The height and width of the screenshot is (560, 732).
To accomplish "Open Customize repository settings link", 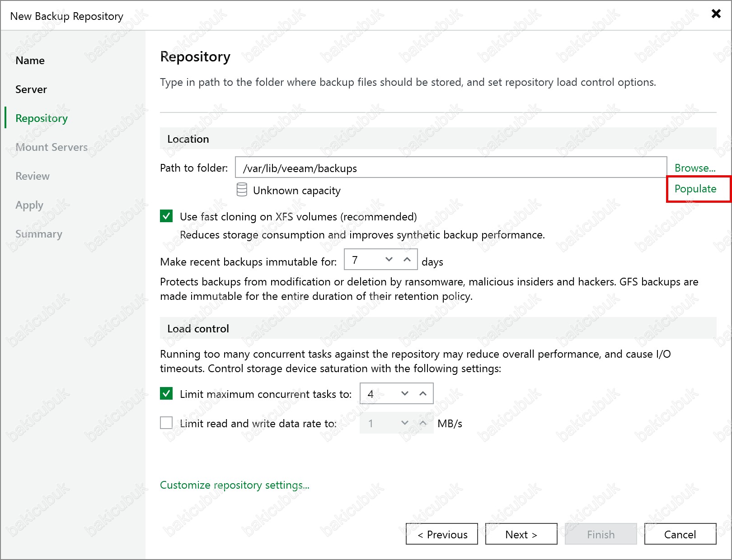I will coord(235,485).
